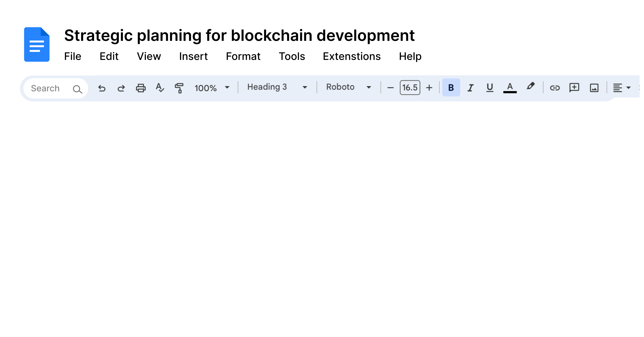Toggle bold formatting off
The image size is (644, 337).
[x=451, y=88]
